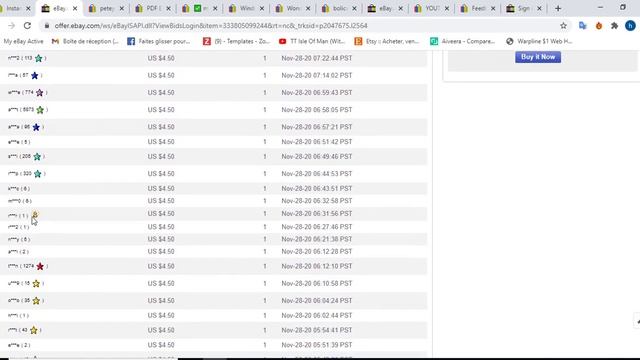Click the teal star next to feedback 320
Viewport: 640px width, 360px height.
38,174
